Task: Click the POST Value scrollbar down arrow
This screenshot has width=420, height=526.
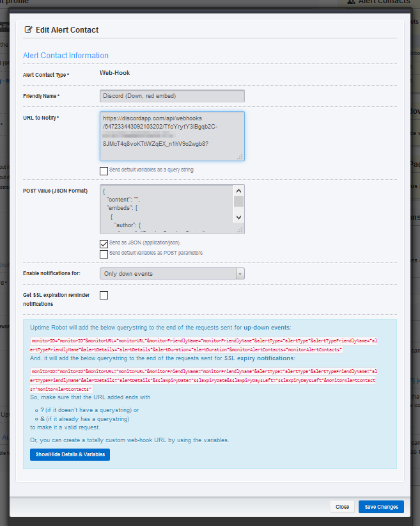Action: (x=238, y=218)
